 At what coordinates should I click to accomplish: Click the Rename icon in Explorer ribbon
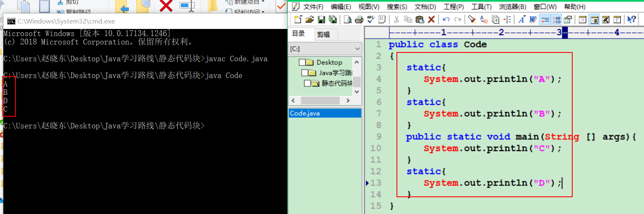[187, 5]
